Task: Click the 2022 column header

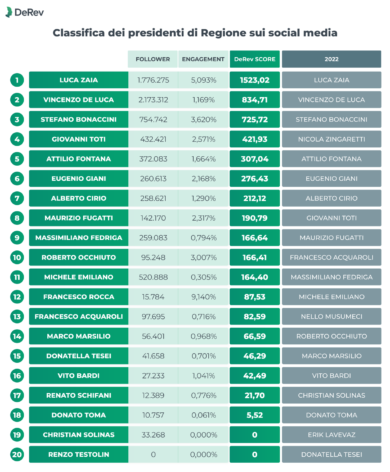Action: coord(331,59)
